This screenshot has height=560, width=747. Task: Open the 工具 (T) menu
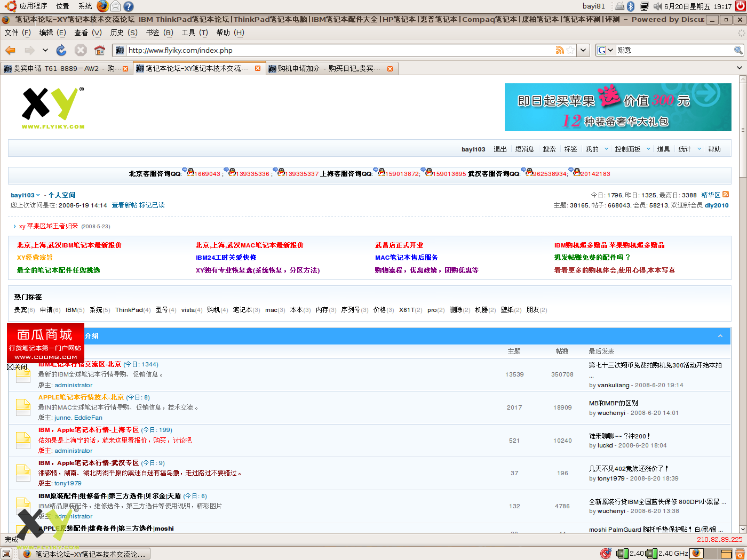[195, 33]
